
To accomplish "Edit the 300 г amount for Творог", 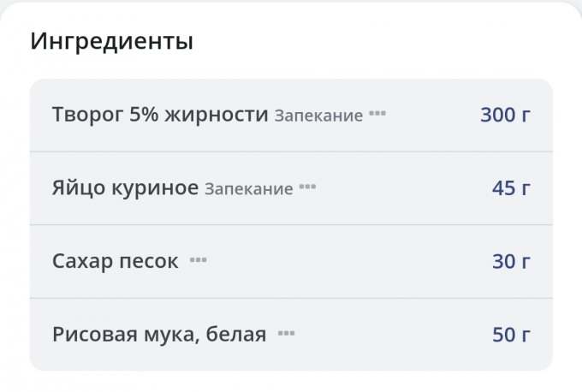I will [505, 115].
